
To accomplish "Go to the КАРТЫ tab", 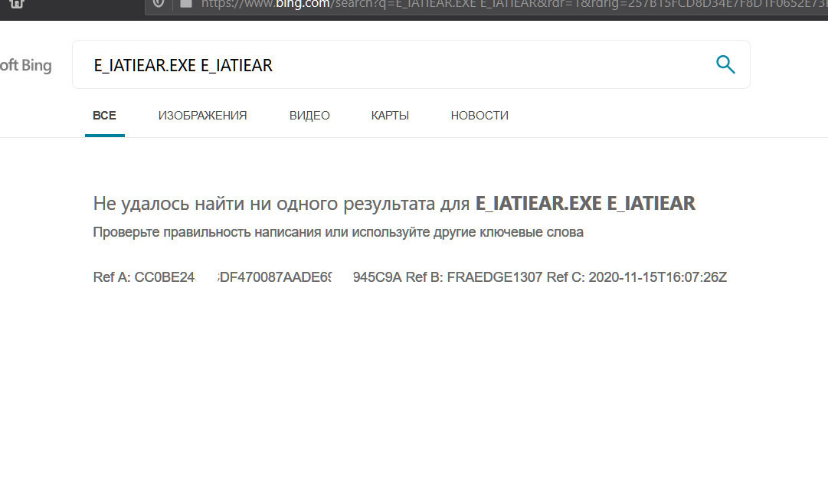I will coord(390,116).
